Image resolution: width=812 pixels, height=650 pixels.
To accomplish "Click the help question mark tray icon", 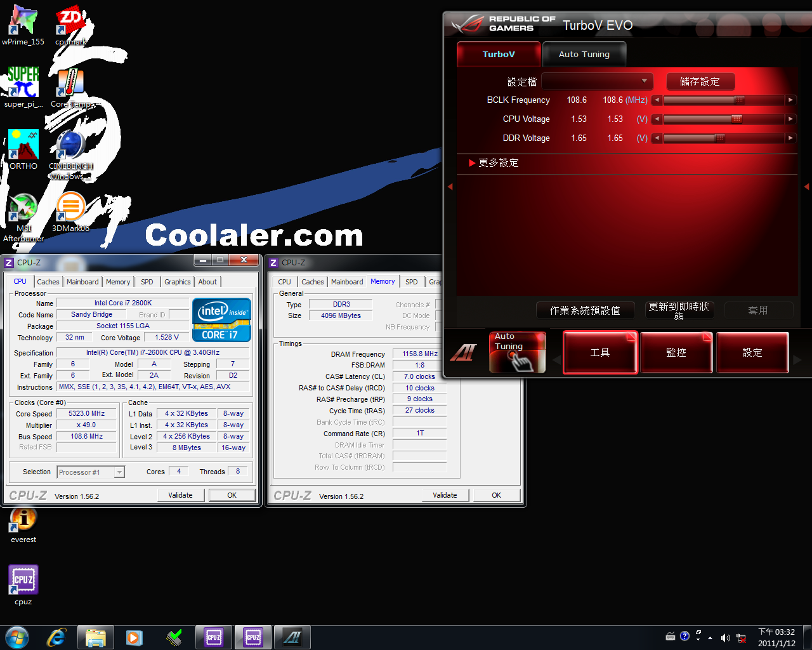I will click(684, 636).
